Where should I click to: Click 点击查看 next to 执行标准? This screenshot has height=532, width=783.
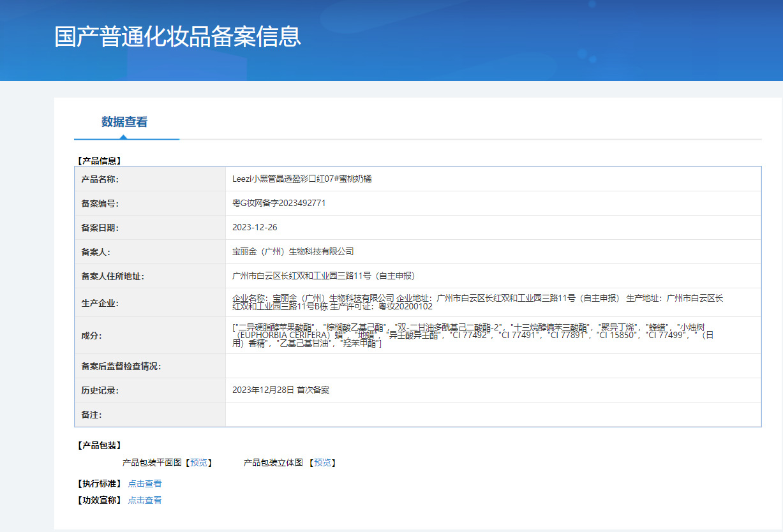coord(145,484)
